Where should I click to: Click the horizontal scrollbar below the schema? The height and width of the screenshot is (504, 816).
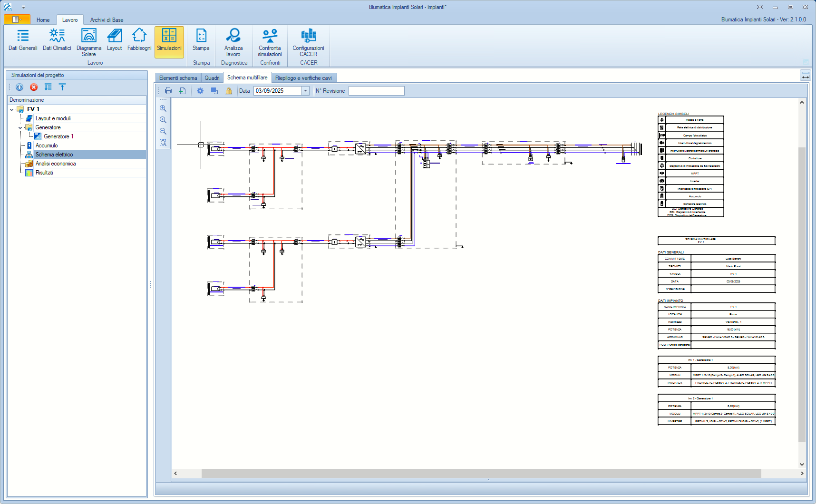pos(480,473)
